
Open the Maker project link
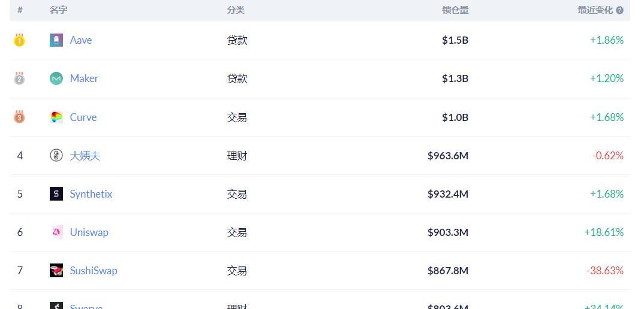pos(84,78)
